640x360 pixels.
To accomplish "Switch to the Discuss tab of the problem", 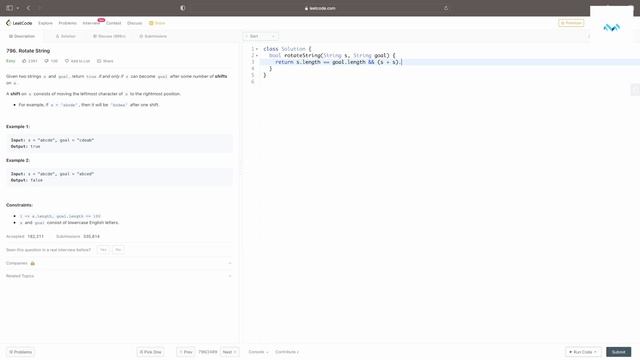I will (x=109, y=36).
